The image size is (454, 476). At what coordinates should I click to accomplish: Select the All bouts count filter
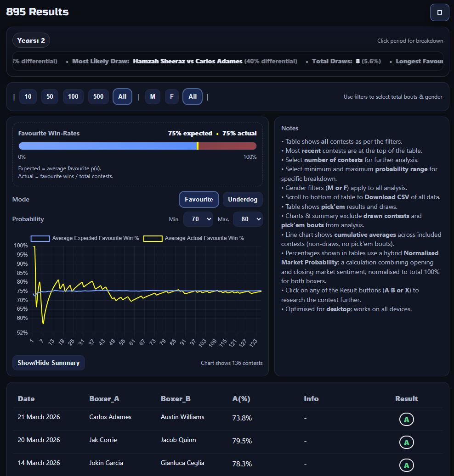tap(122, 97)
